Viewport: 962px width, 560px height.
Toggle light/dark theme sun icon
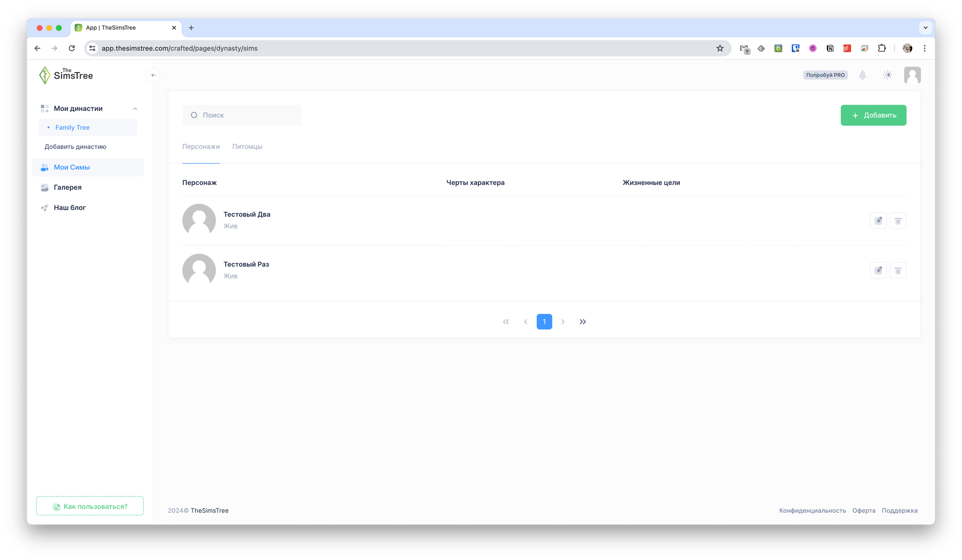[887, 75]
